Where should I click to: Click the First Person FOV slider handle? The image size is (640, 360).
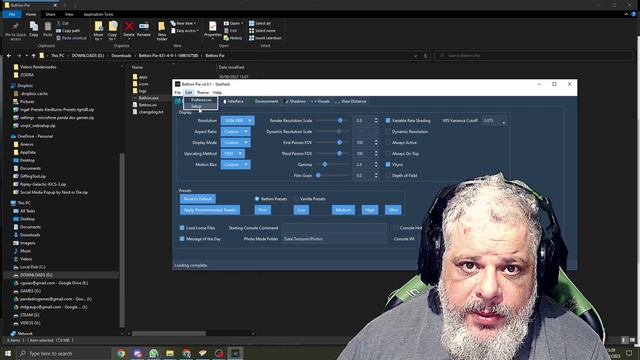(x=339, y=142)
